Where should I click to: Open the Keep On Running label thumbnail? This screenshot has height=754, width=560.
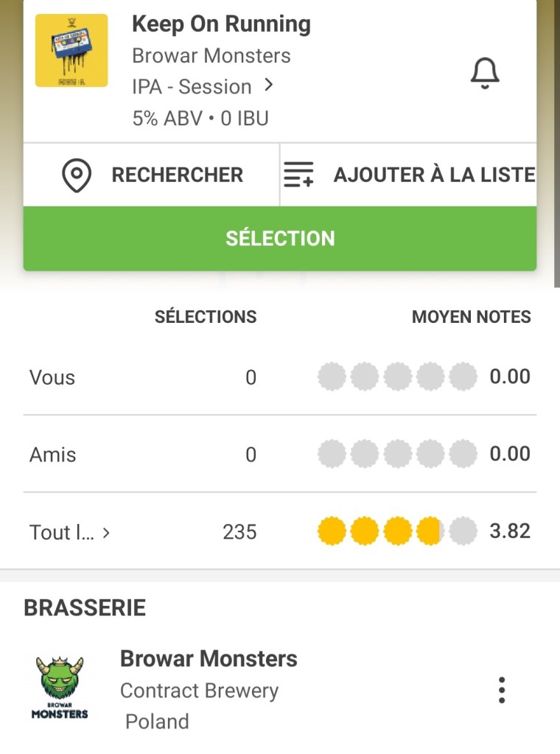point(71,50)
